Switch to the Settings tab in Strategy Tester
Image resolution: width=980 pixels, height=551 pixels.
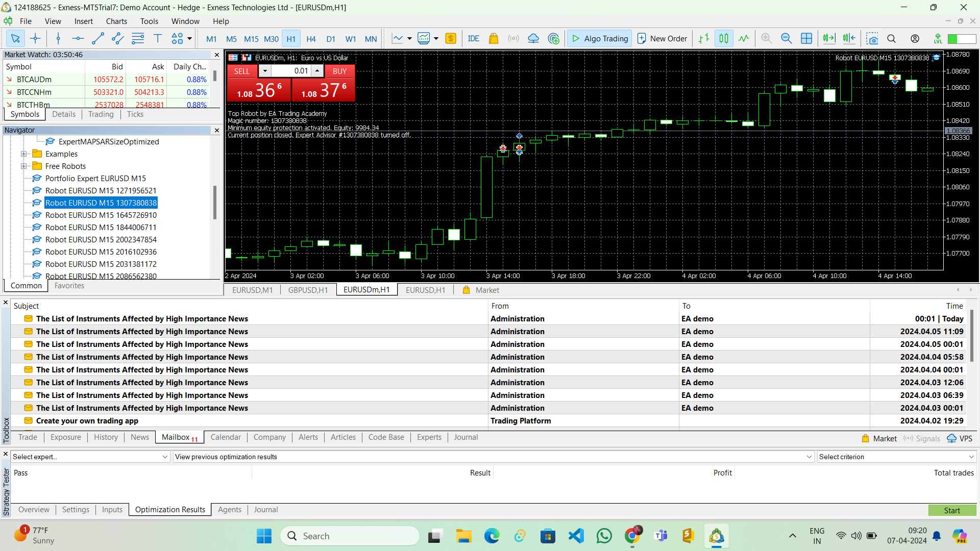click(76, 510)
